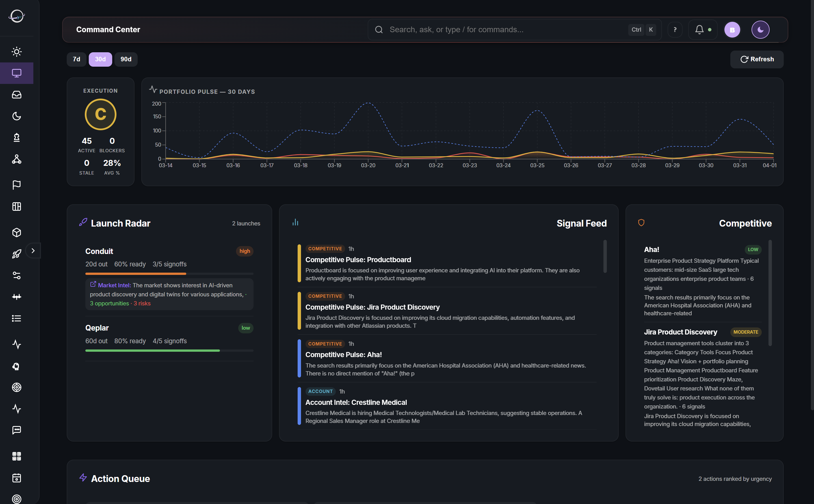The width and height of the screenshot is (814, 504).
Task: Click the boxing glove icon in sidebar
Action: click(x=17, y=367)
